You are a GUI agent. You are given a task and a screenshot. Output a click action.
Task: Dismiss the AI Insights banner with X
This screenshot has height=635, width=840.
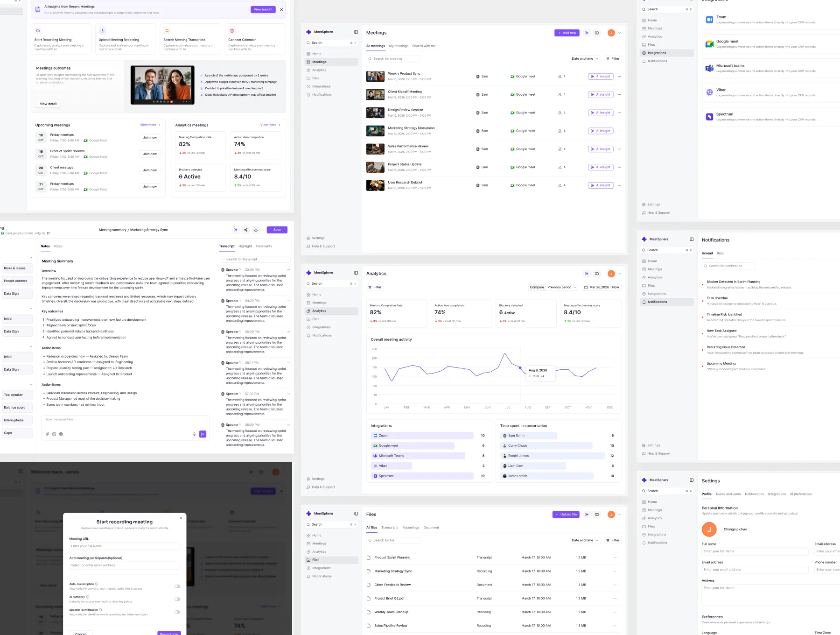tap(281, 10)
